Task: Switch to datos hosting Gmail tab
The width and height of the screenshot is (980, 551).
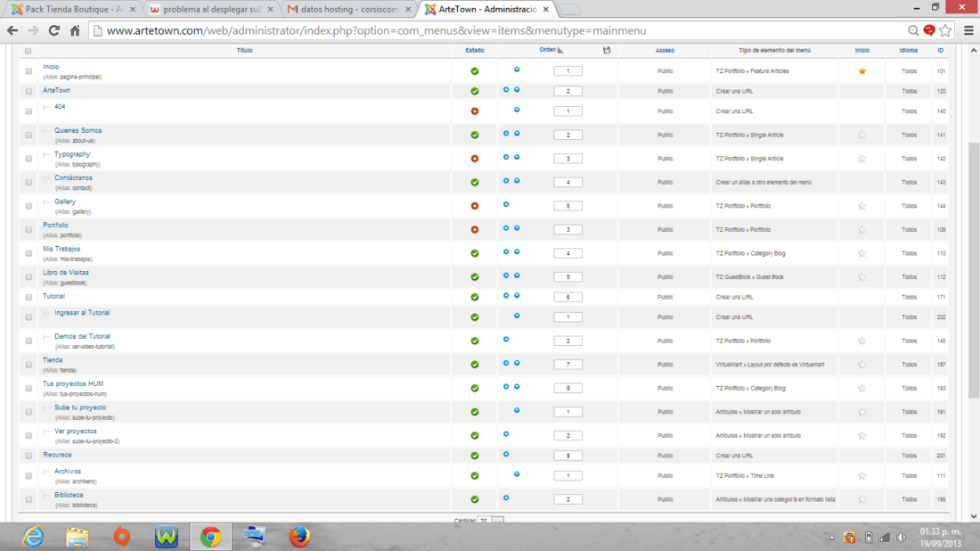Action: [x=349, y=10]
